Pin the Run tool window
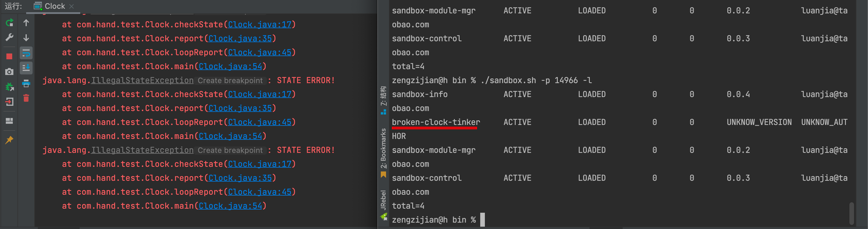This screenshot has width=868, height=229. click(9, 139)
